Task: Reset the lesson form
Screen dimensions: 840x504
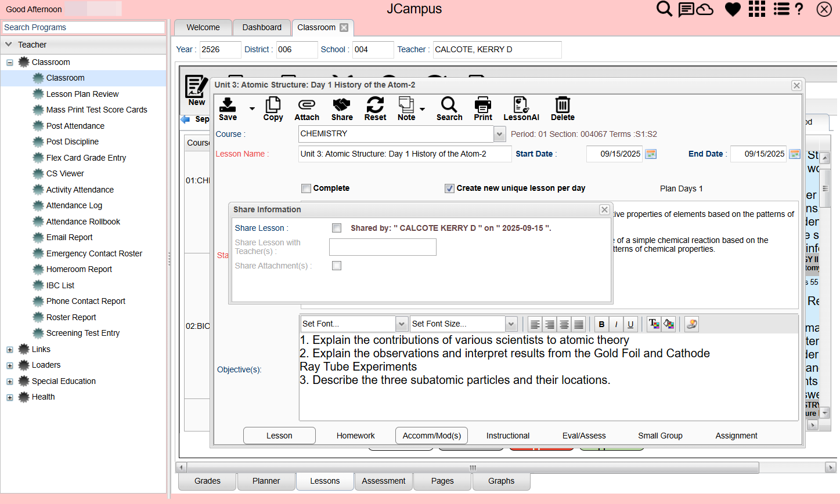Action: point(375,108)
